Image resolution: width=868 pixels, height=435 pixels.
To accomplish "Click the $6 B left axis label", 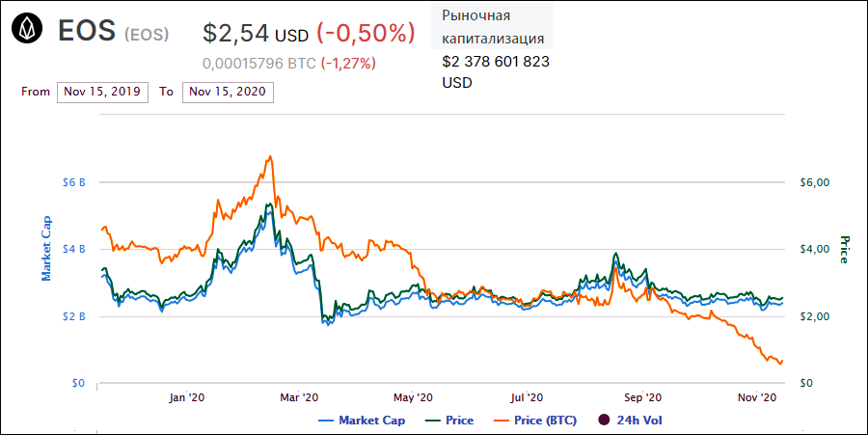I will (x=74, y=182).
